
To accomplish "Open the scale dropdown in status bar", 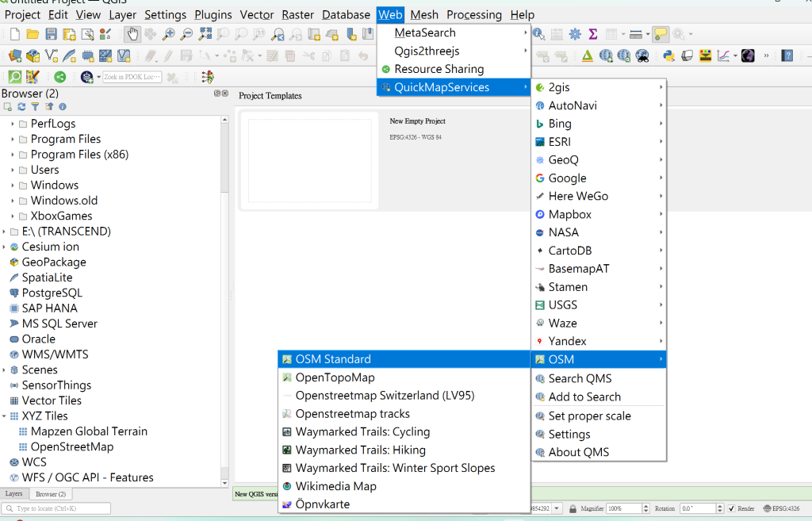I will pyautogui.click(x=557, y=508).
